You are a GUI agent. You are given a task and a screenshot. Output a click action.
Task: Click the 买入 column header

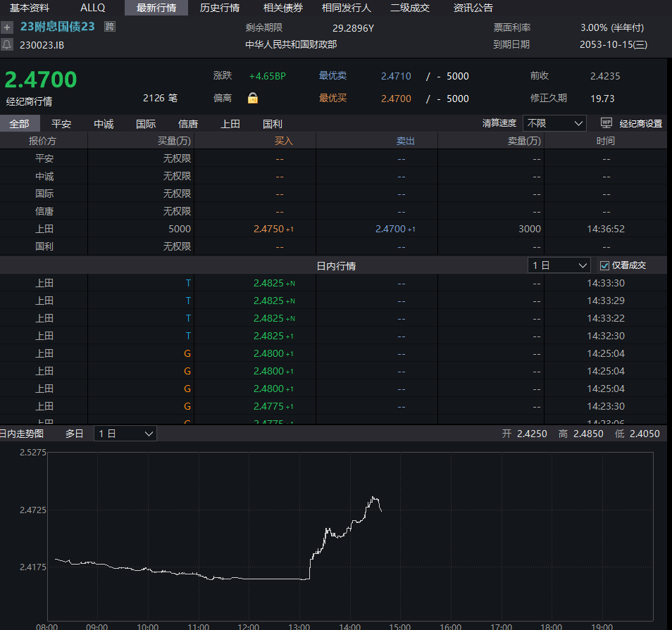click(x=284, y=141)
